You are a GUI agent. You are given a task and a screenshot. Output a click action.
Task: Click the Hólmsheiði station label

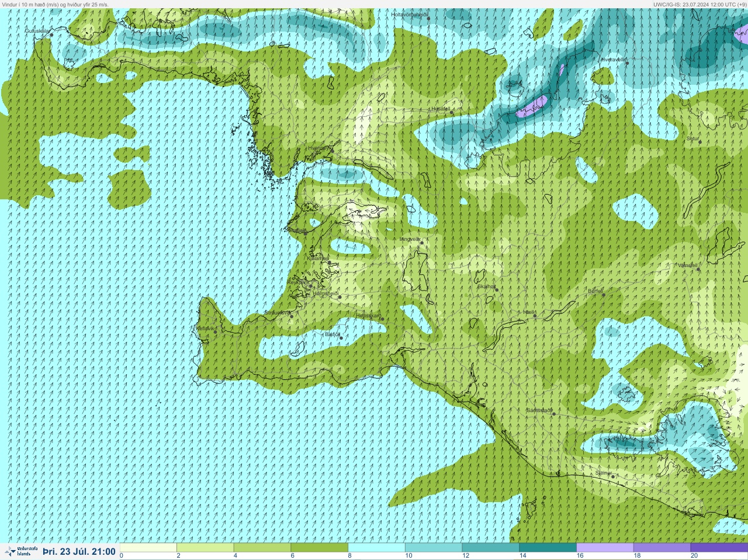click(326, 293)
